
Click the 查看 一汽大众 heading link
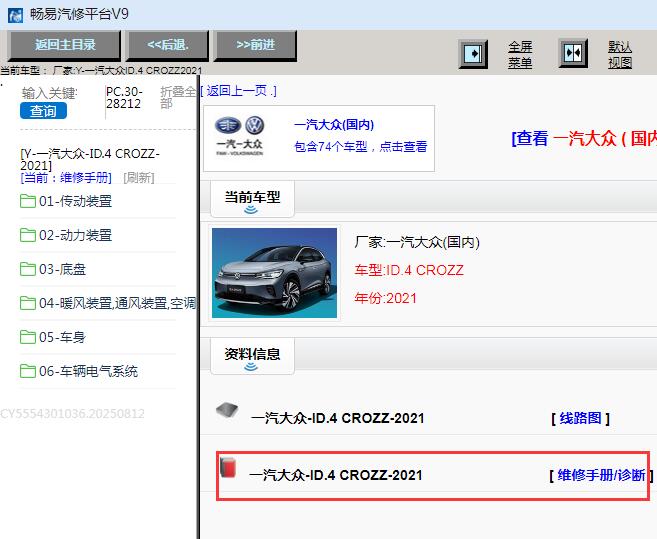(584, 138)
